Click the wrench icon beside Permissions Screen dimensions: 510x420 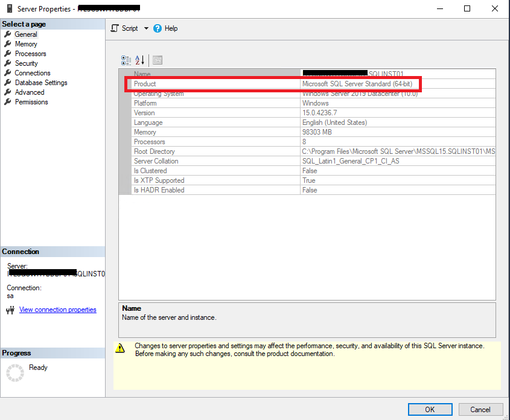[x=8, y=102]
